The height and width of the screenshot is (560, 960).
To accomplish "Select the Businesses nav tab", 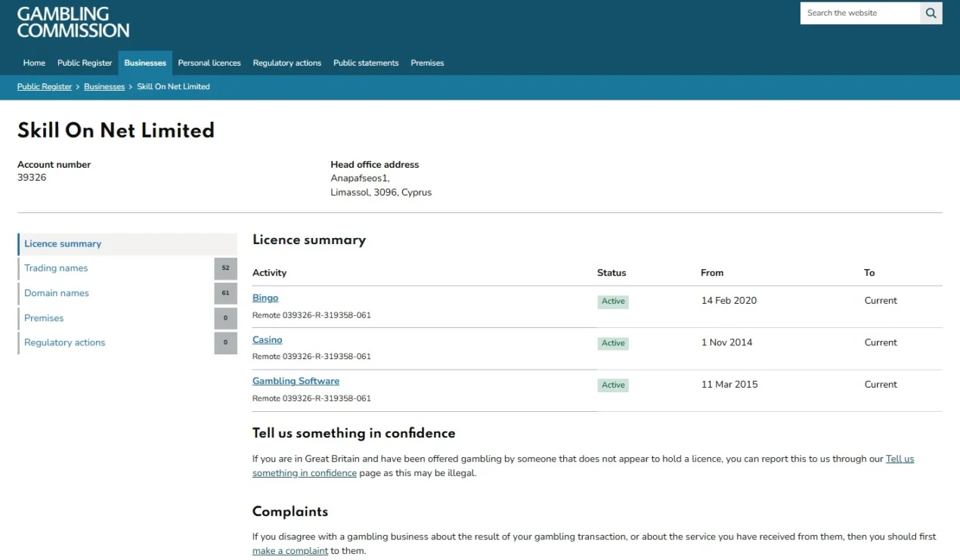I will [x=145, y=63].
